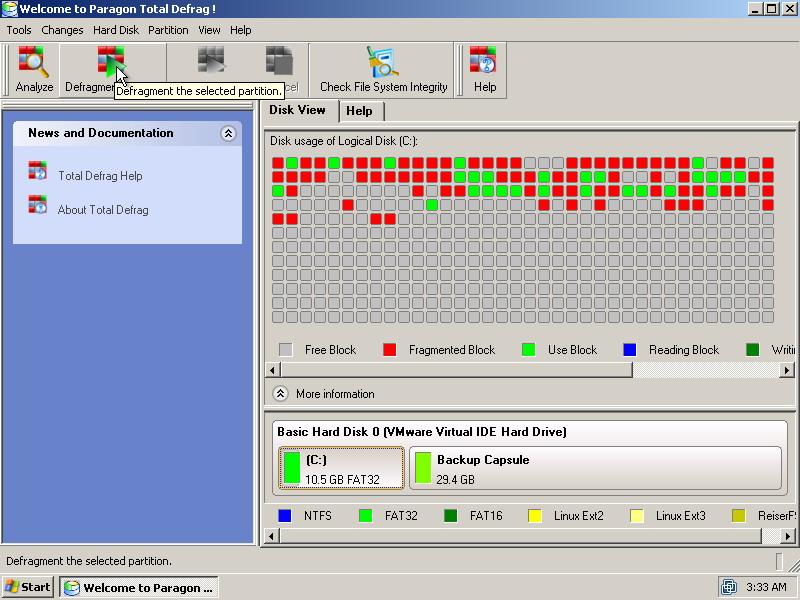Maximize the Paragon Total Defrag window
800x600 pixels.
tap(772, 9)
